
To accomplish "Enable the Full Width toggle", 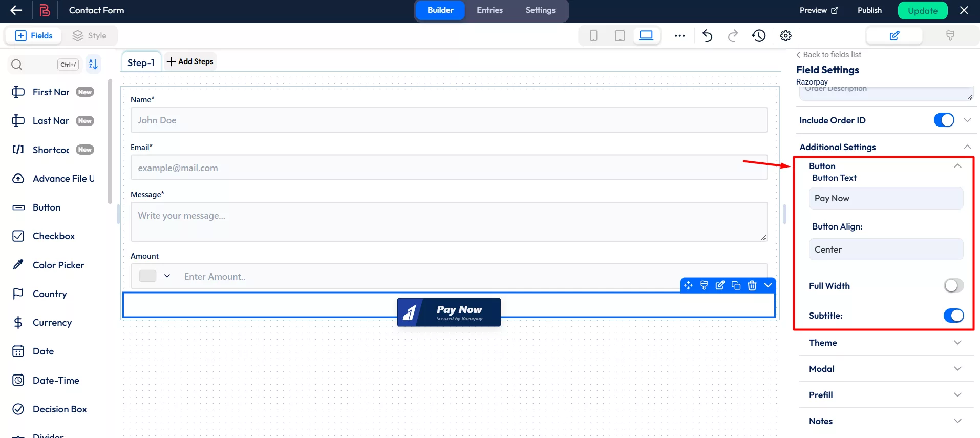I will [953, 286].
